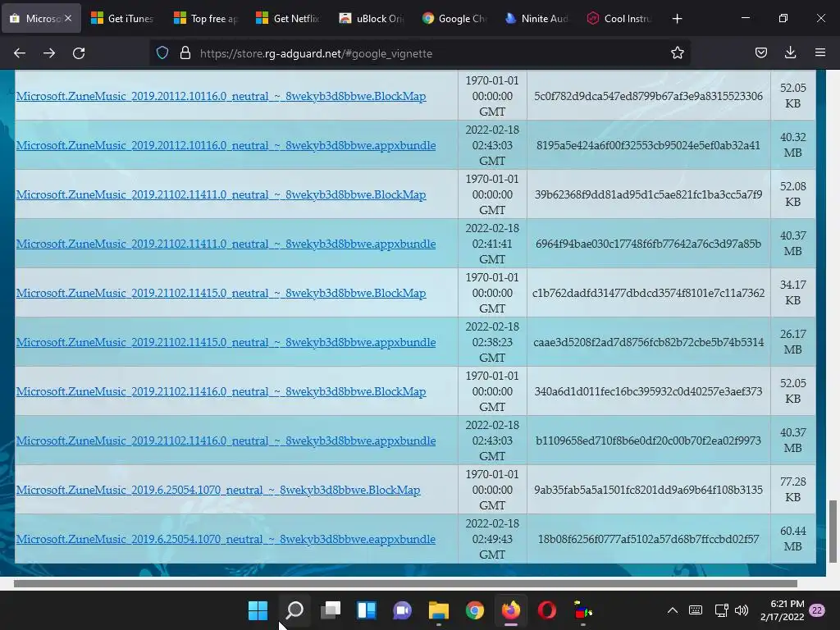Open the colorful app after Opera on taskbar
Screen dimensions: 840x630
pyautogui.click(x=583, y=610)
